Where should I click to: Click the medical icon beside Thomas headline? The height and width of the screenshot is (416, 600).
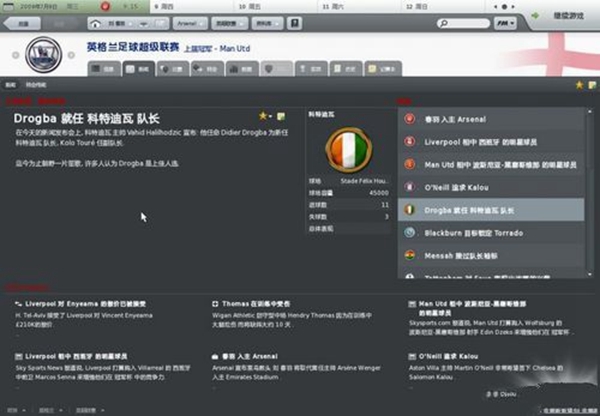tap(215, 304)
